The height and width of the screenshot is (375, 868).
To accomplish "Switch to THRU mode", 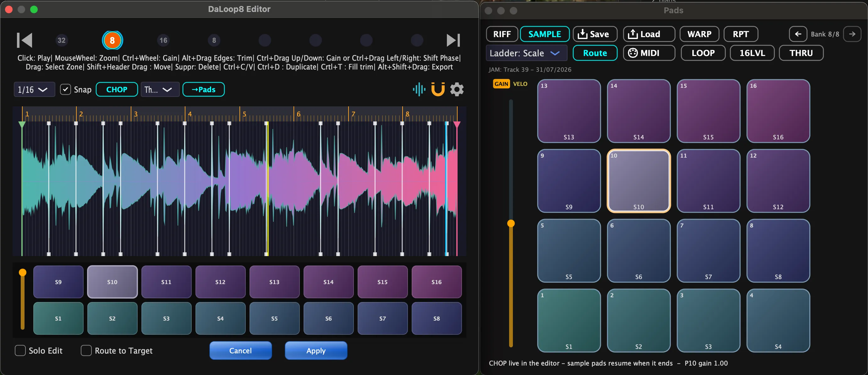I will (801, 53).
